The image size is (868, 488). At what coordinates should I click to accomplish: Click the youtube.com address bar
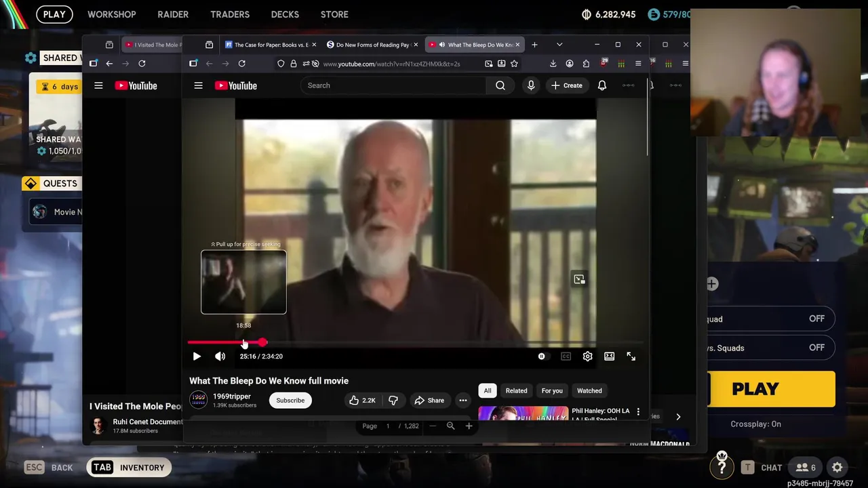400,64
